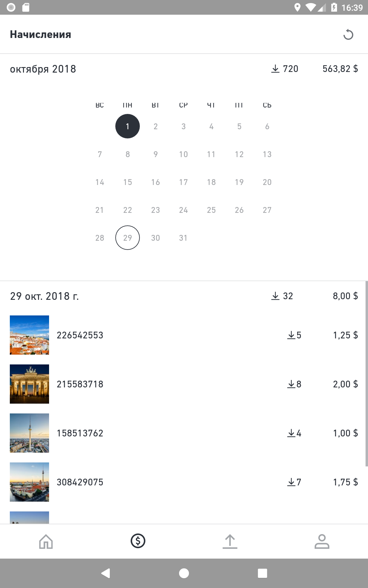368x588 pixels.
Task: Select day 15 in the calendar
Action: coord(128,182)
